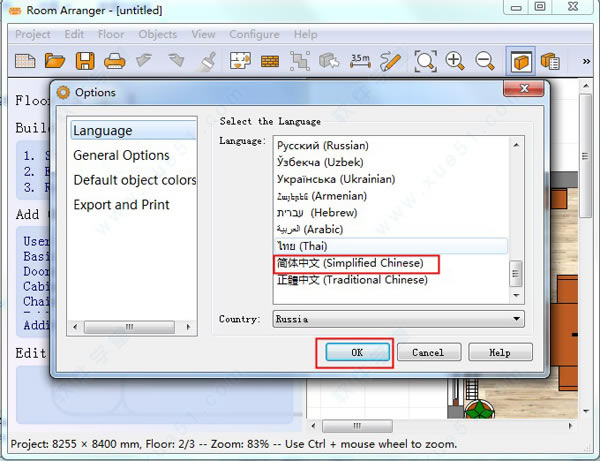The image size is (600, 461).
Task: Click the zoom to fit icon
Action: [x=426, y=61]
